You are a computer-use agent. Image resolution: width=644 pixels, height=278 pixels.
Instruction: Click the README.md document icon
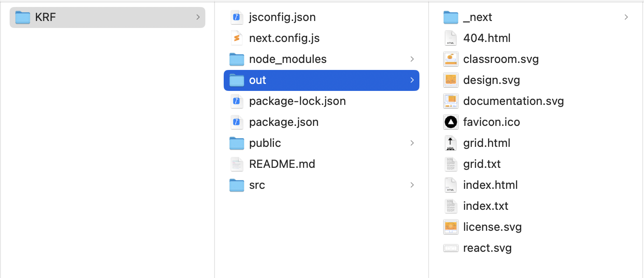(236, 164)
